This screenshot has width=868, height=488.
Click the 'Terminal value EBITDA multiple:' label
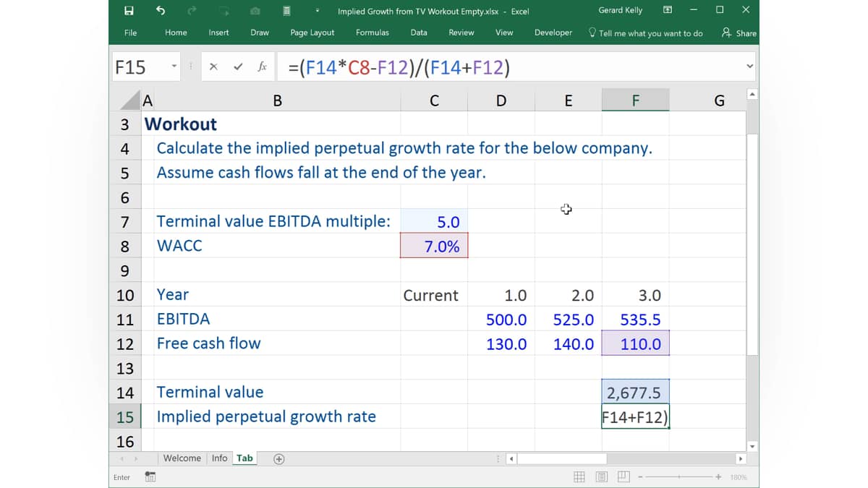pos(273,221)
